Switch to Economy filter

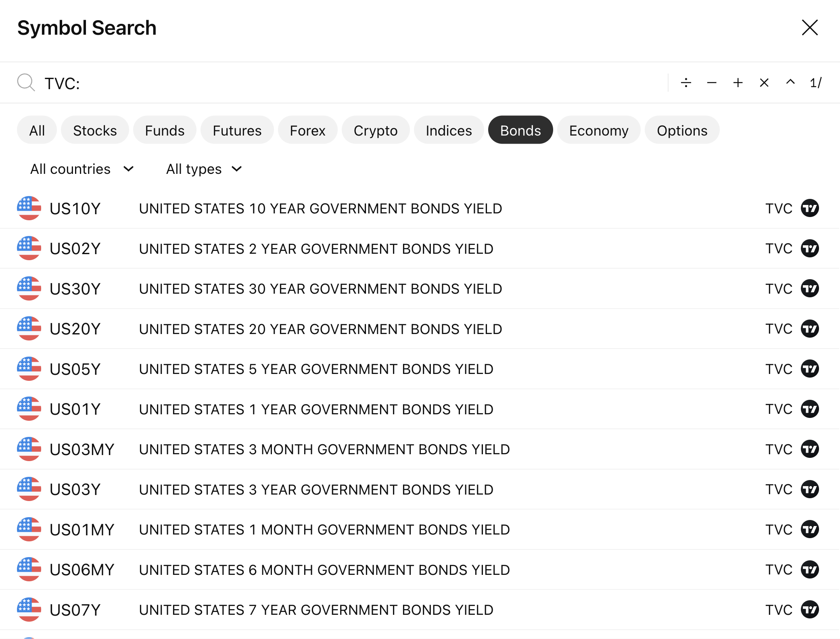tap(598, 130)
